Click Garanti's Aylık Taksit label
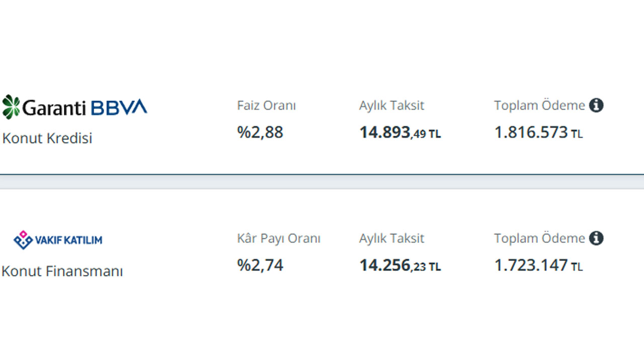 click(391, 106)
